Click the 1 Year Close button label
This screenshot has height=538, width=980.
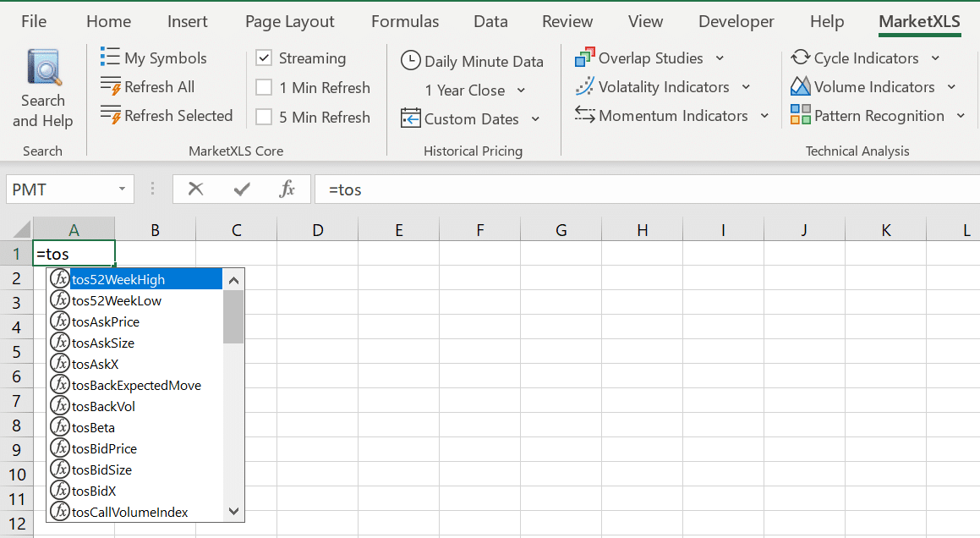coord(465,91)
